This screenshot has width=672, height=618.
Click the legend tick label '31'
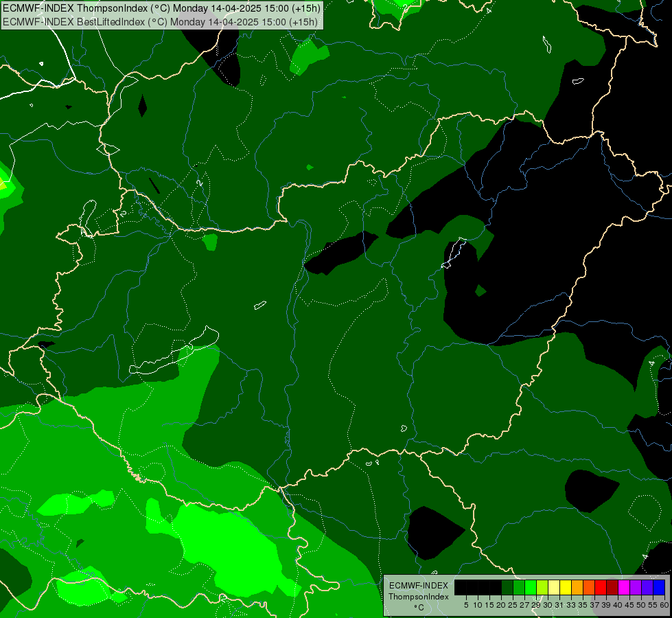click(x=559, y=605)
